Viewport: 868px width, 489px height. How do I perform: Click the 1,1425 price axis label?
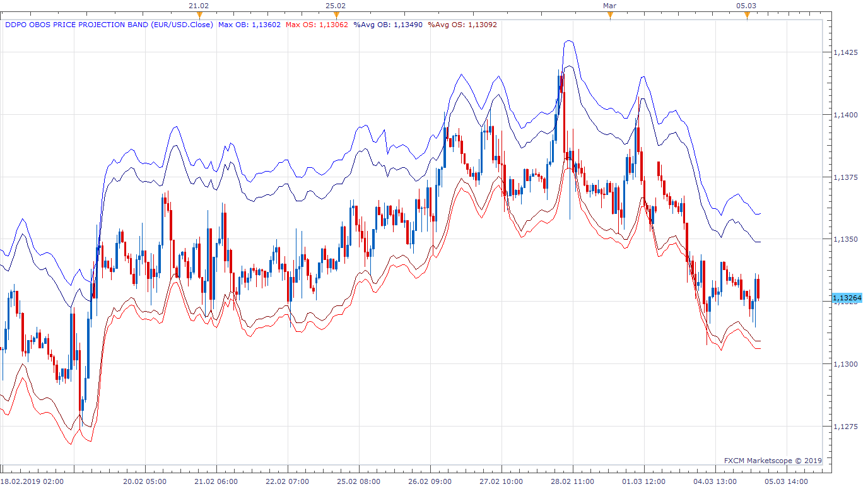pos(845,53)
